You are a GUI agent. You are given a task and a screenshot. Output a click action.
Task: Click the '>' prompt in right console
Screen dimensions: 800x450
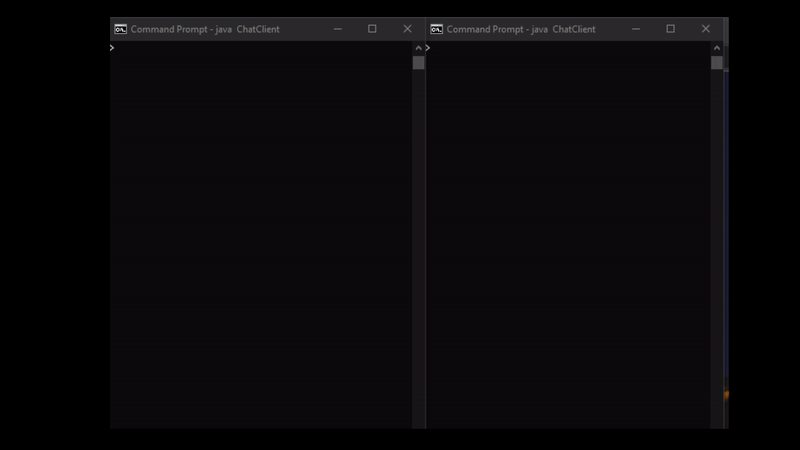428,48
